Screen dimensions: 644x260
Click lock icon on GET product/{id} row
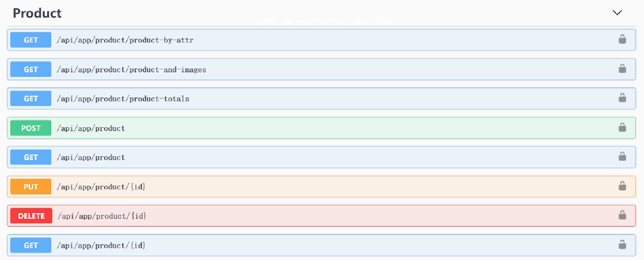coord(622,245)
